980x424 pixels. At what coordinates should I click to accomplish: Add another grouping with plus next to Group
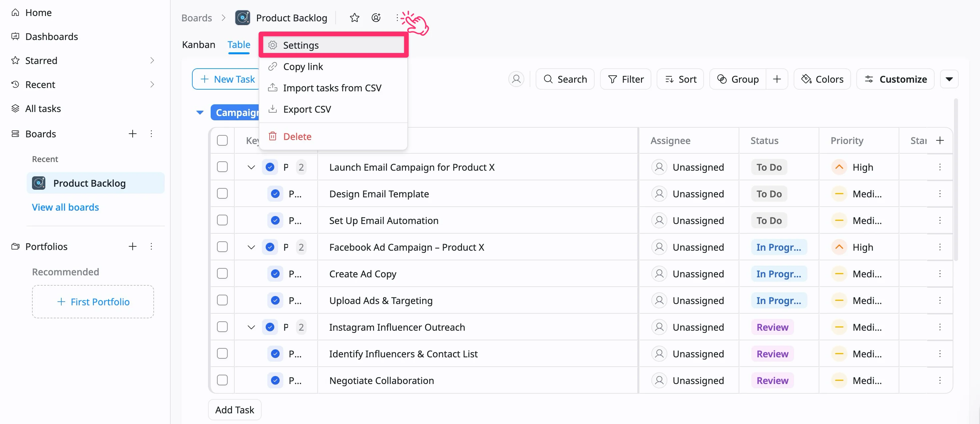pyautogui.click(x=777, y=79)
